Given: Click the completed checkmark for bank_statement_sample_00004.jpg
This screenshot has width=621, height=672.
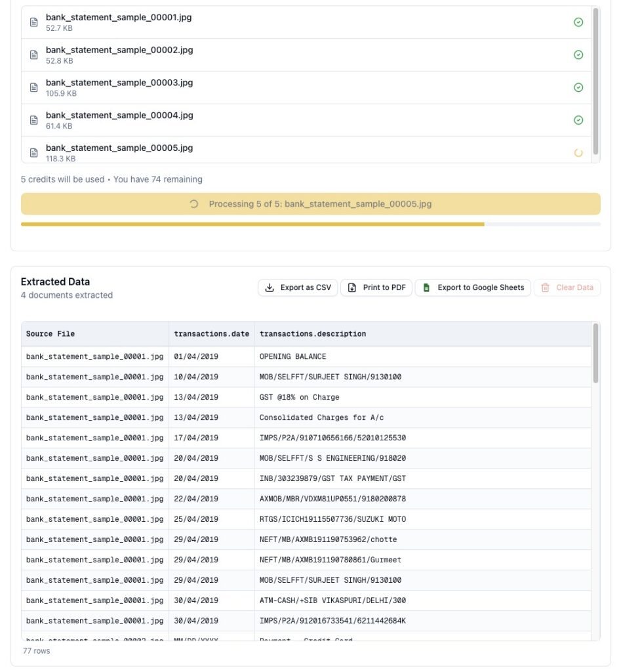Looking at the screenshot, I should (578, 120).
